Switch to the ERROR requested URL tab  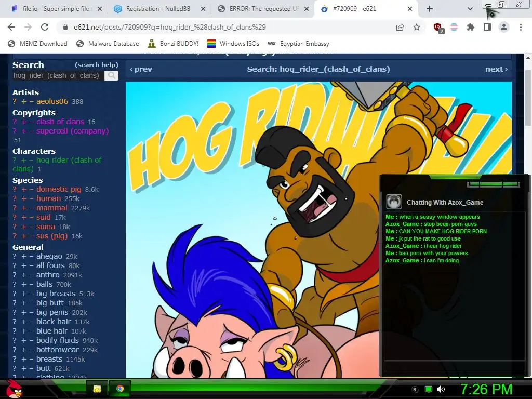262,9
